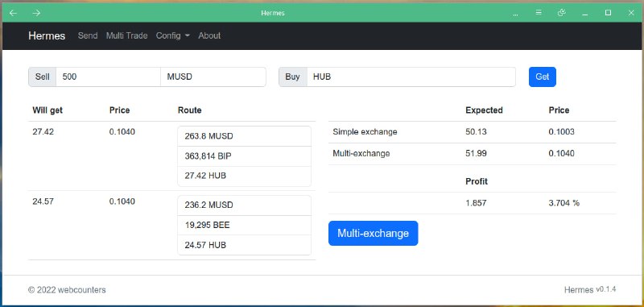This screenshot has height=307, width=644.
Task: Open the hamburger menu icon in title bar
Action: point(539,13)
